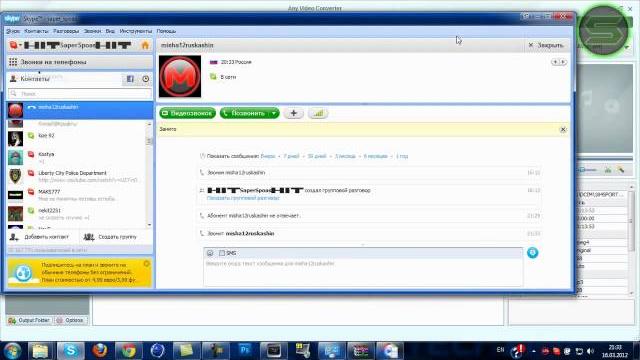Click Options in Any Video Converter
640x360 pixels.
71,320
